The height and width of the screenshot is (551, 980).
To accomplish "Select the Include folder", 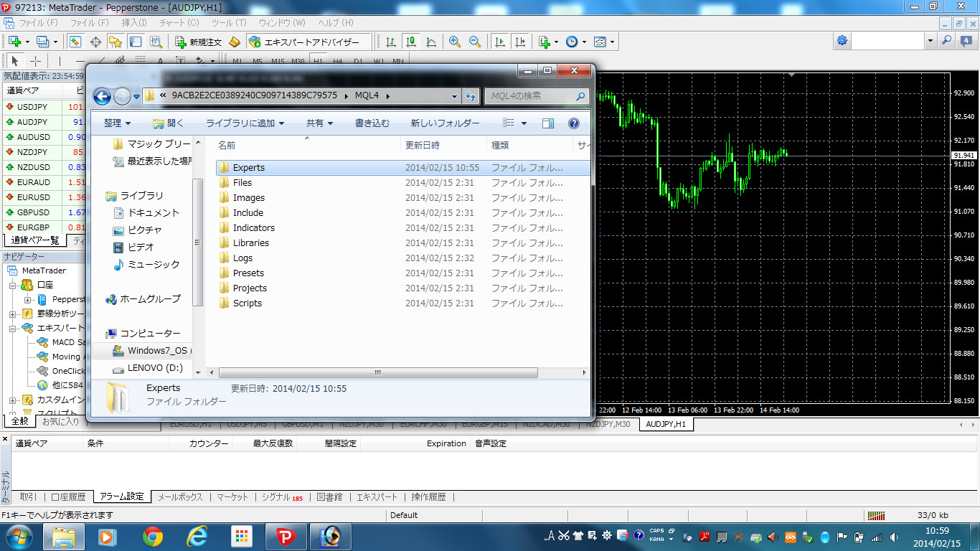I will coord(402,212).
